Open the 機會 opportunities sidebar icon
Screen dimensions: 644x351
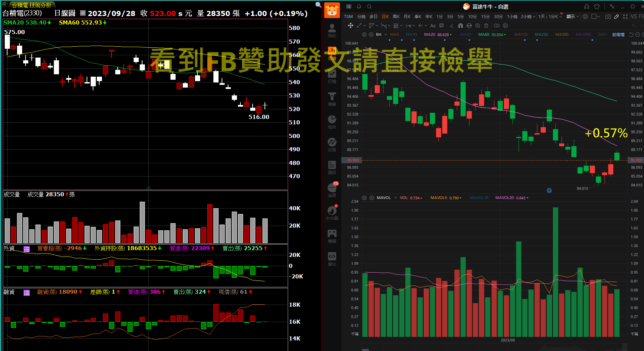[332, 99]
